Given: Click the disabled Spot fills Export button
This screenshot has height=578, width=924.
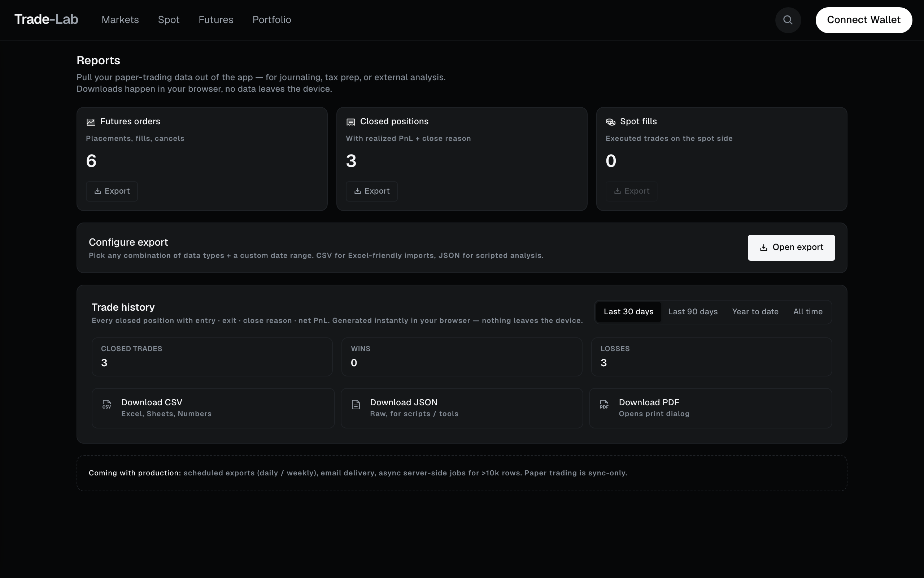Looking at the screenshot, I should (x=632, y=191).
